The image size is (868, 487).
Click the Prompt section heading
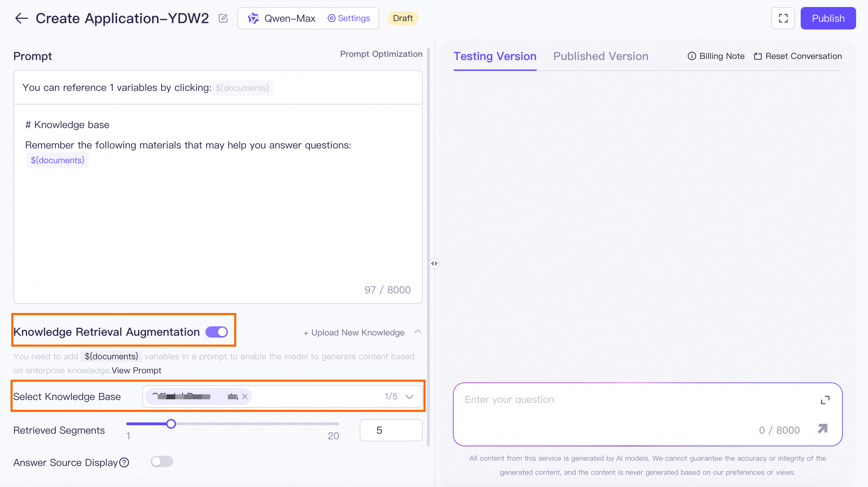(x=33, y=56)
